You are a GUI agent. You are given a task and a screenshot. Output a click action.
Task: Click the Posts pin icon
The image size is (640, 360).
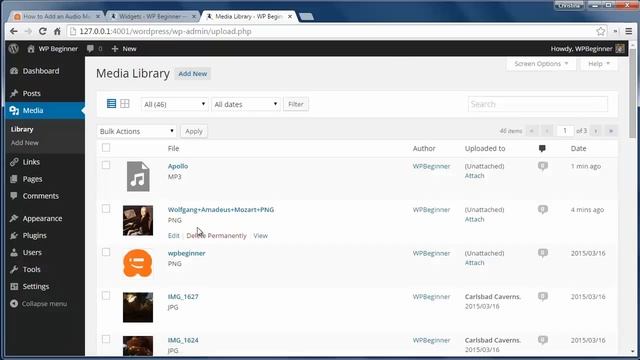pos(14,93)
